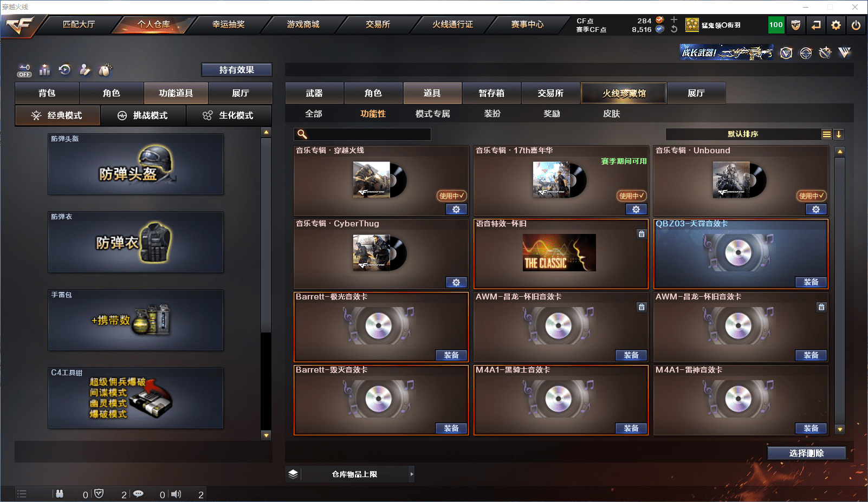Click the power exit icon
The image size is (868, 502).
click(x=856, y=25)
